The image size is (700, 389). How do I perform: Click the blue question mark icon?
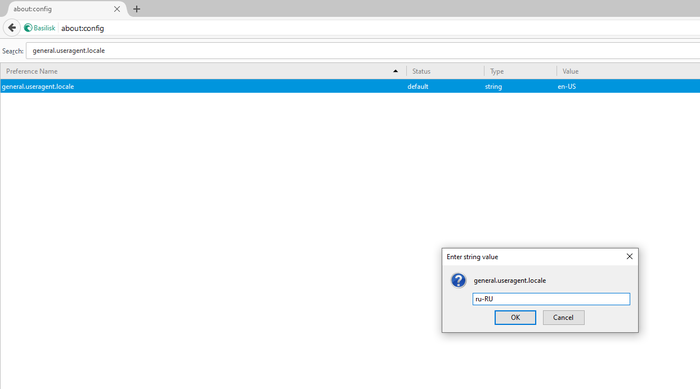click(x=458, y=280)
